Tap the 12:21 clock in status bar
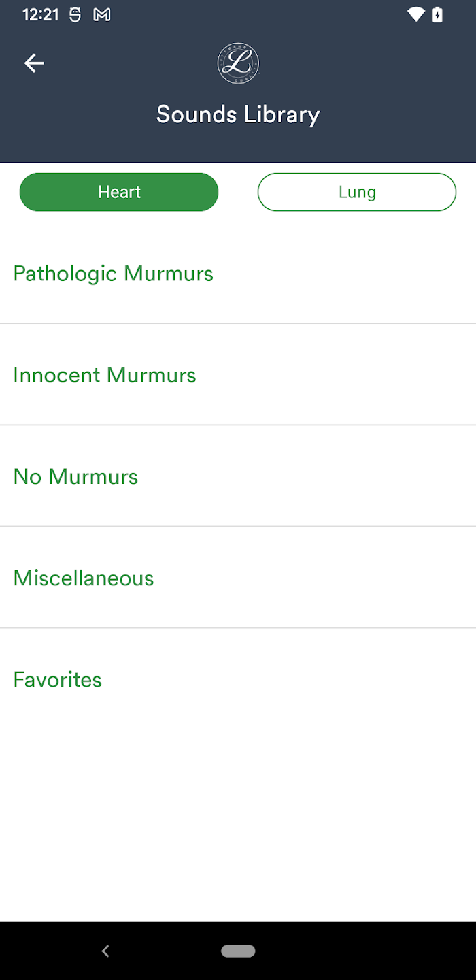Image resolution: width=476 pixels, height=980 pixels. [41, 14]
